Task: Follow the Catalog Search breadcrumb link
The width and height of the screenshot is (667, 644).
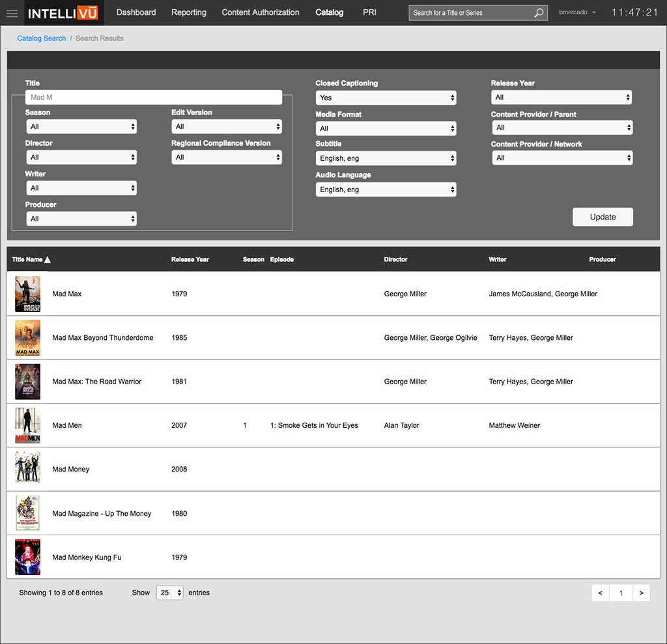Action: click(x=42, y=38)
